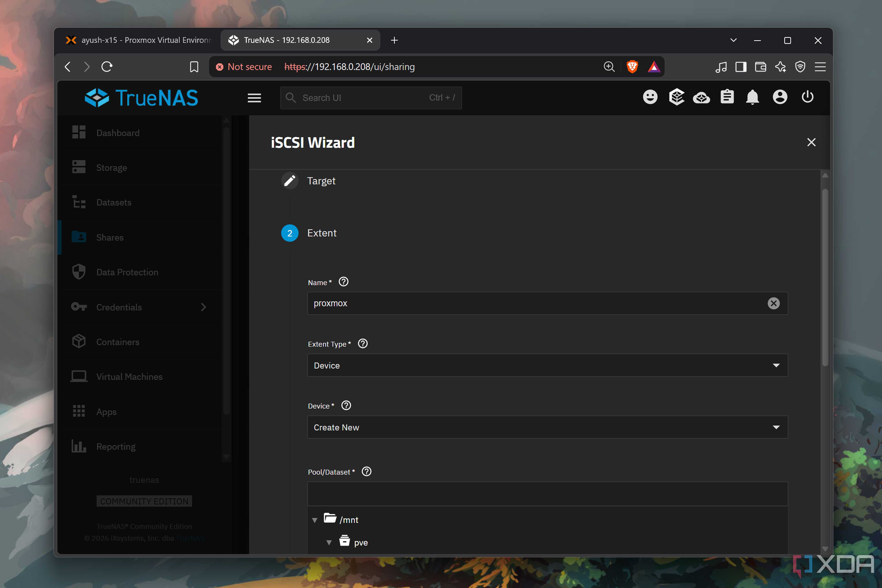This screenshot has height=588, width=882.
Task: Toggle the sidebar hamburger menu
Action: [x=254, y=98]
